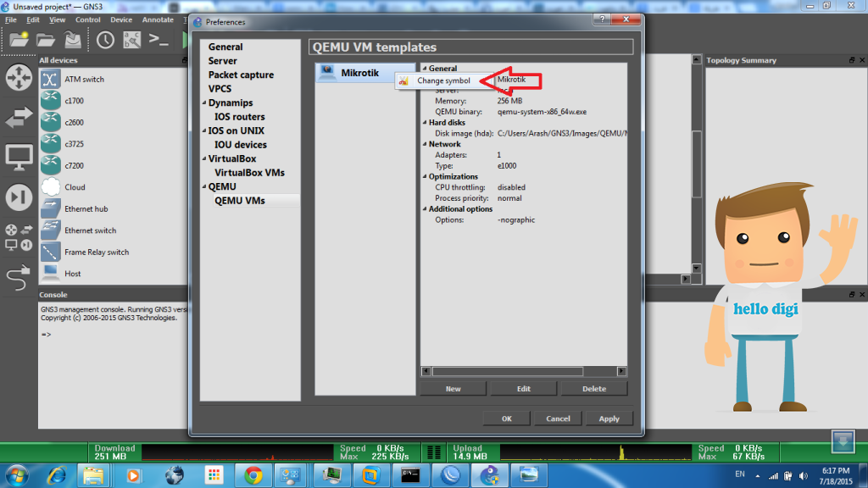
Task: Click the Cancel button in Preferences
Action: pos(558,419)
